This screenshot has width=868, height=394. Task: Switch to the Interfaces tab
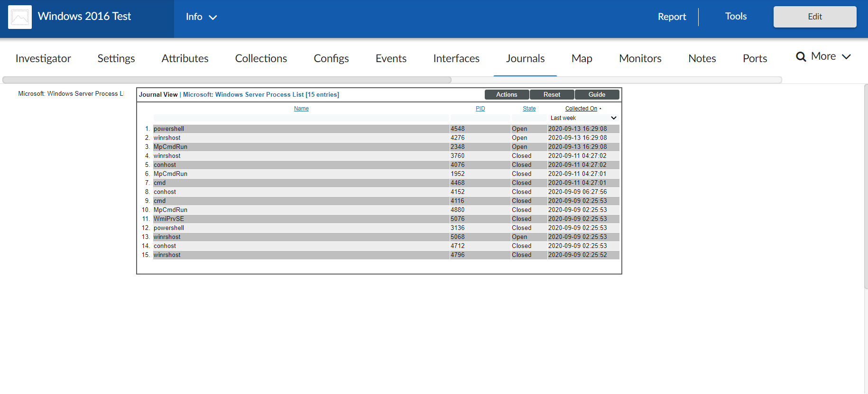tap(456, 58)
